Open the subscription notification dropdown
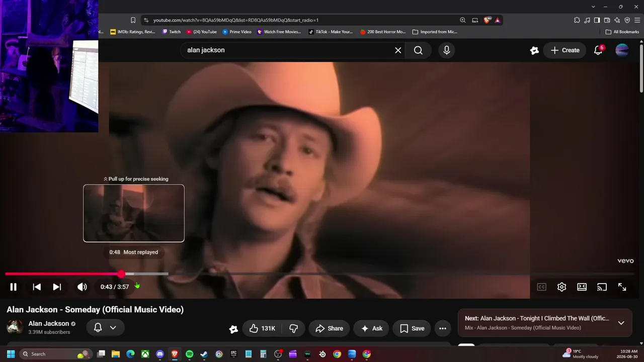The width and height of the screenshot is (644, 362). click(x=106, y=328)
